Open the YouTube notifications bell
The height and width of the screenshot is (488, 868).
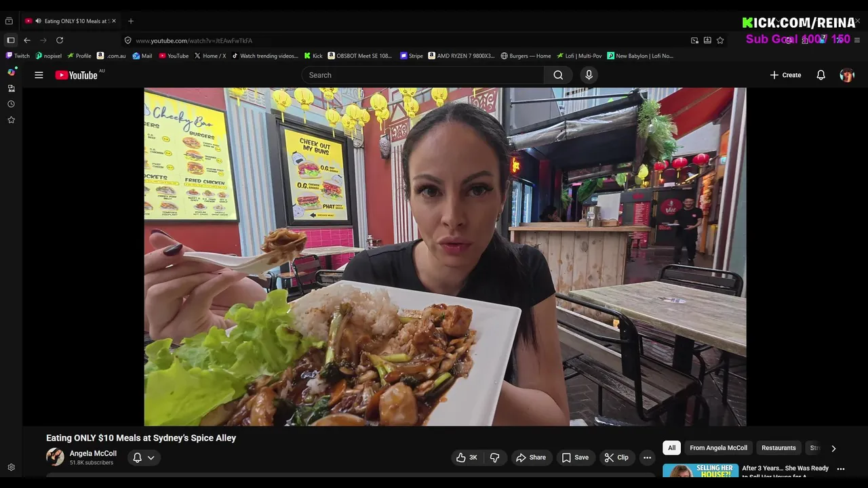[821, 75]
